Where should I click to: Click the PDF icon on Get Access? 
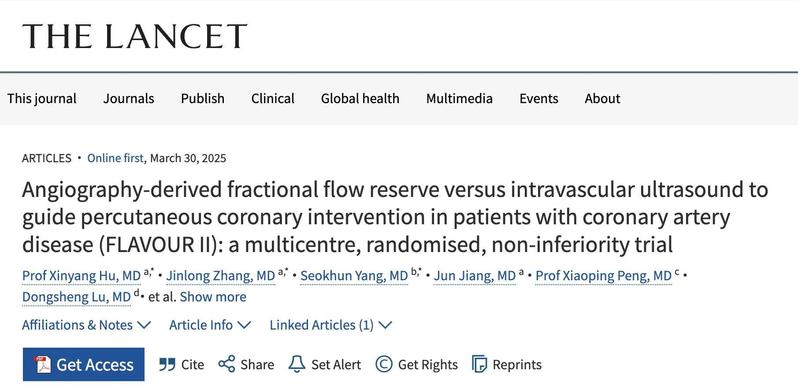(x=43, y=365)
